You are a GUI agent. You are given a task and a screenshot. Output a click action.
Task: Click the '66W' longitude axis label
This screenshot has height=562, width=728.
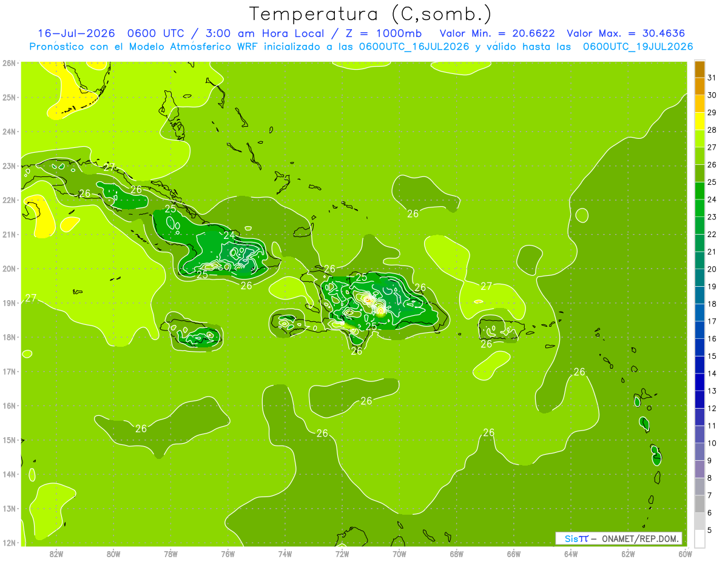[x=514, y=554]
